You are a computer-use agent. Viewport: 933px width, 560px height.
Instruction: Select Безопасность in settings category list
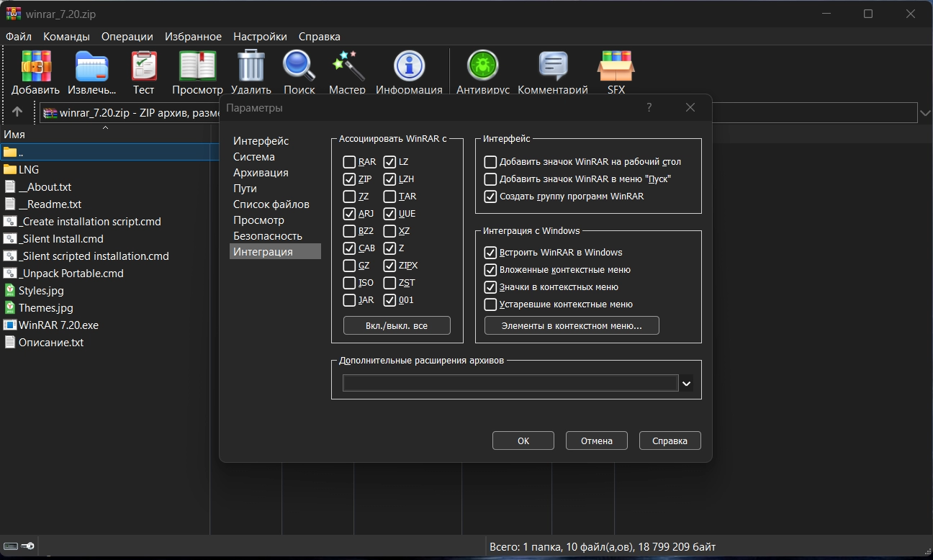[267, 236]
